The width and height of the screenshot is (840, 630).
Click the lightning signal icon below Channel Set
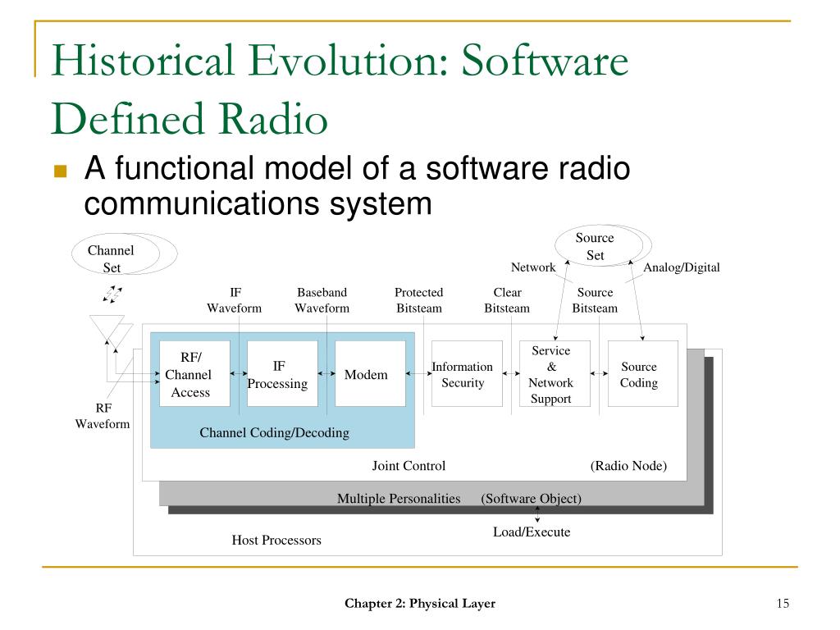point(112,294)
